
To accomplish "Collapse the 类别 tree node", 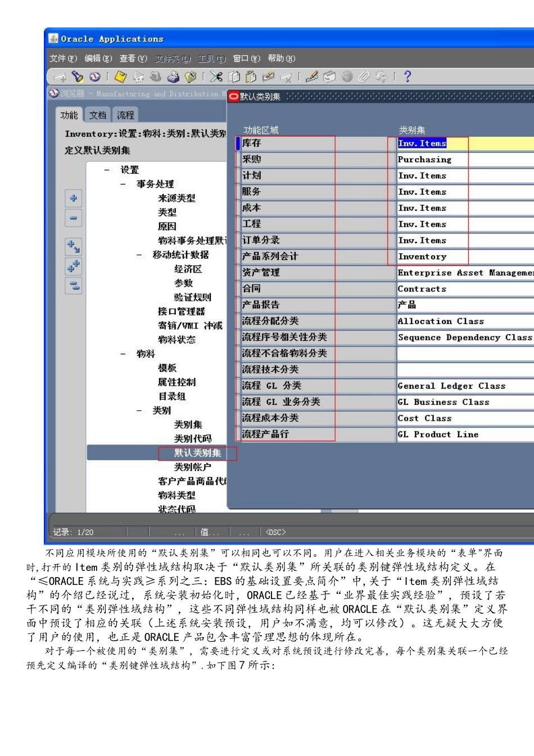I will (x=139, y=411).
